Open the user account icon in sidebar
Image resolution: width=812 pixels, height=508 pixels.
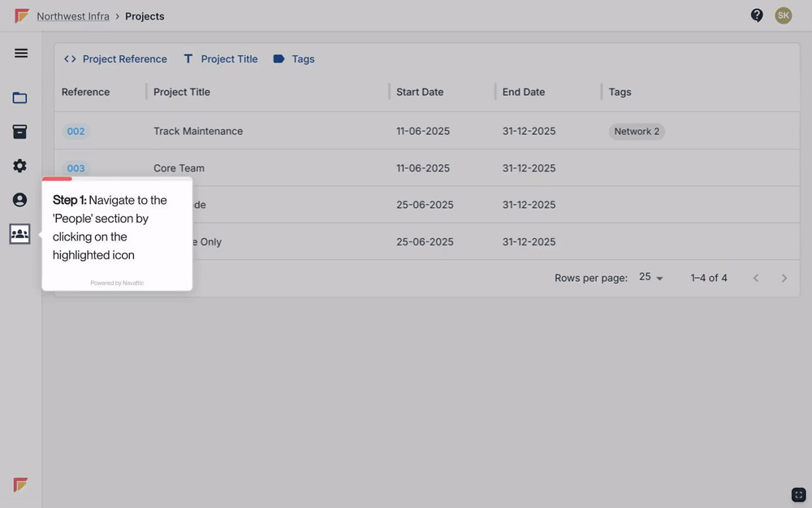click(x=19, y=200)
